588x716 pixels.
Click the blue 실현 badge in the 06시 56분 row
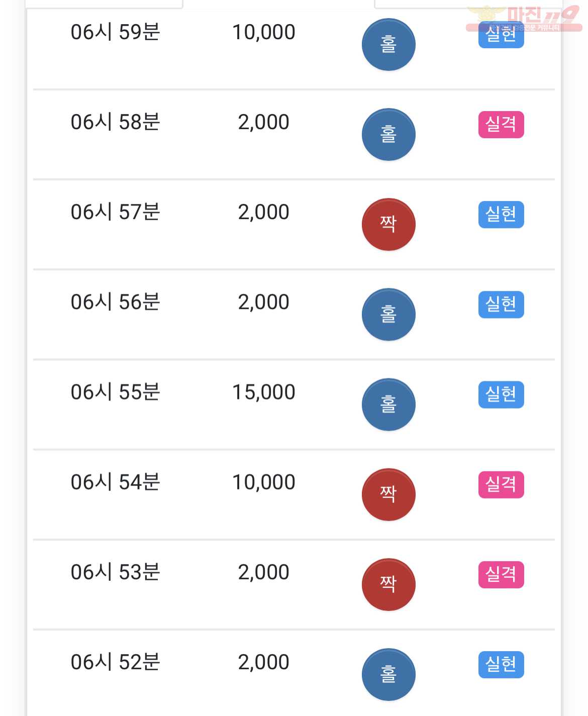[501, 304]
